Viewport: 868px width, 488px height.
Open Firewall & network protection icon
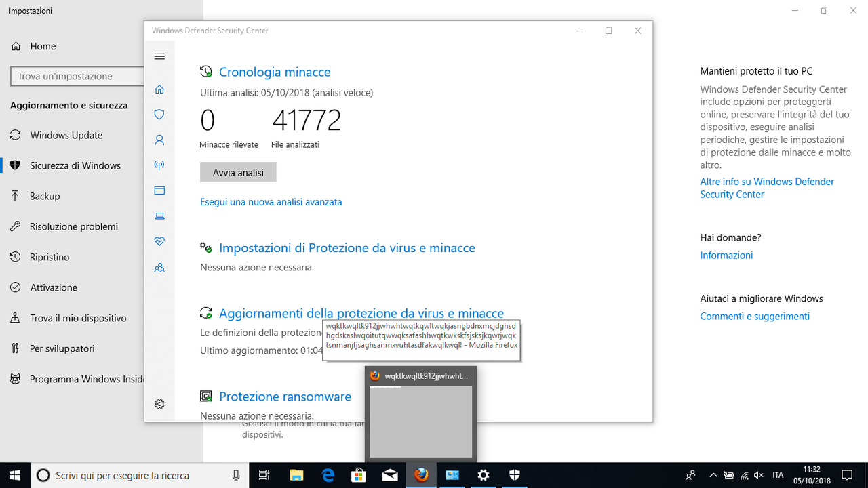pos(159,165)
